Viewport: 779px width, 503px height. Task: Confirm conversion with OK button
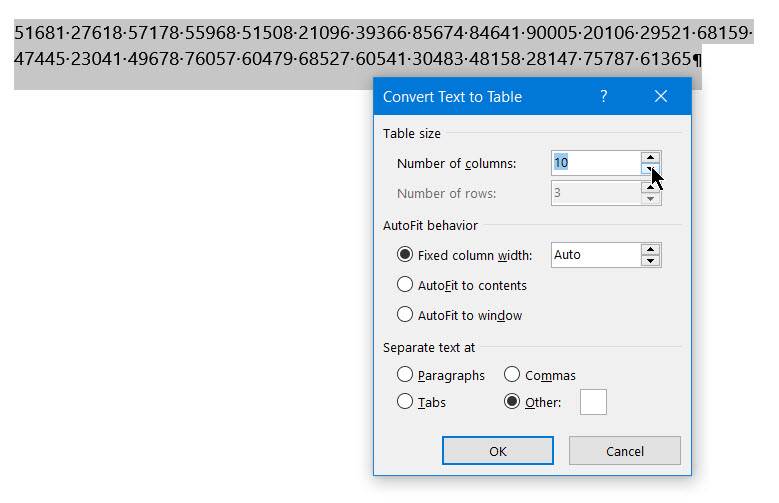tap(498, 451)
